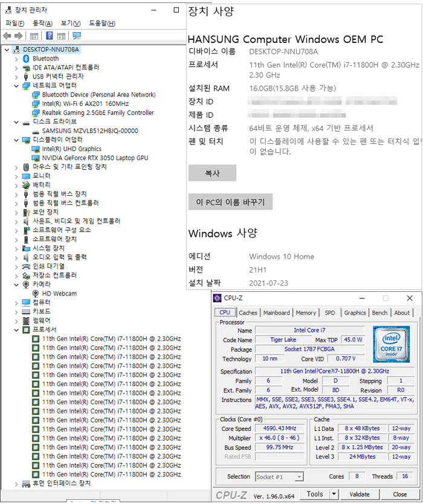Screen dimensions: 423x504
Task: Select Intel(R) Wi-Fi 6 AX201 160MHz
Action: click(x=85, y=104)
